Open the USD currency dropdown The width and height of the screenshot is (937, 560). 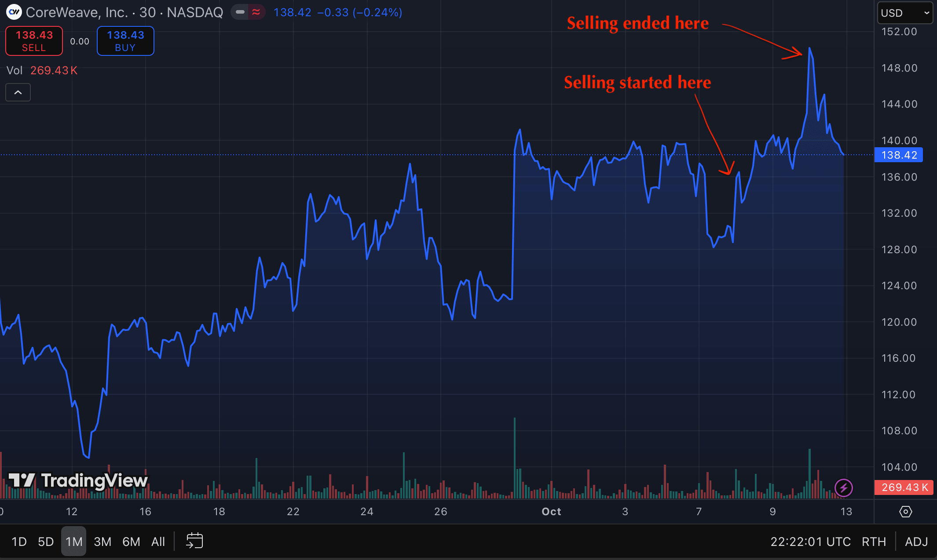pyautogui.click(x=904, y=13)
